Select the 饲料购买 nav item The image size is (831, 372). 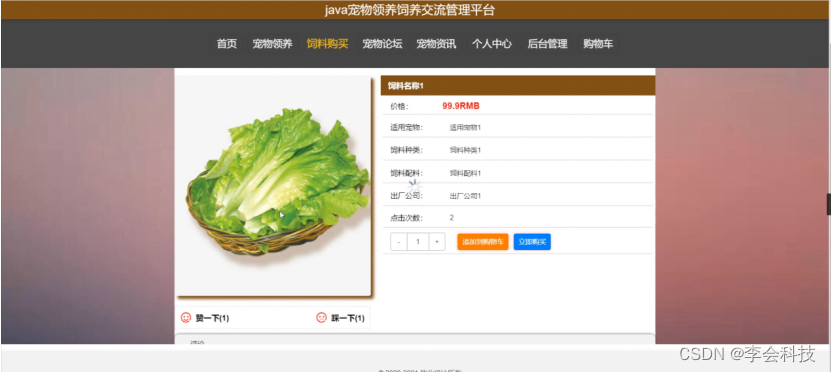pos(327,44)
